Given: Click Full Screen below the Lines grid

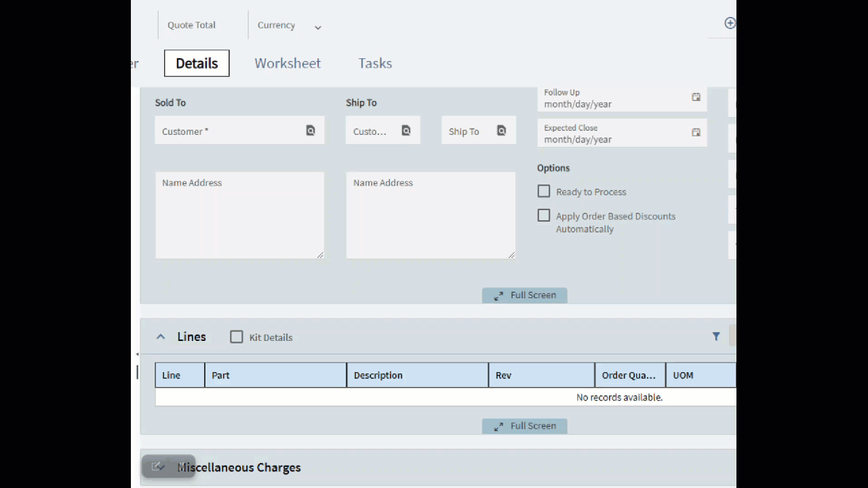Looking at the screenshot, I should point(524,426).
